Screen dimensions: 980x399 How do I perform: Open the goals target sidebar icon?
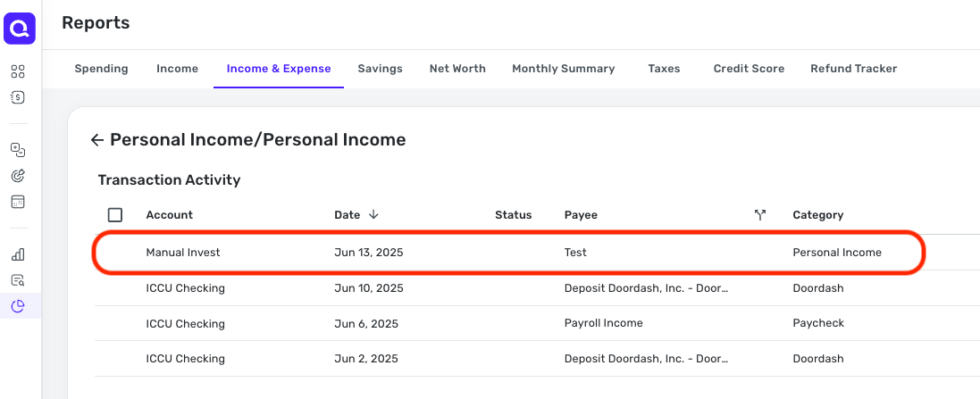(x=18, y=176)
